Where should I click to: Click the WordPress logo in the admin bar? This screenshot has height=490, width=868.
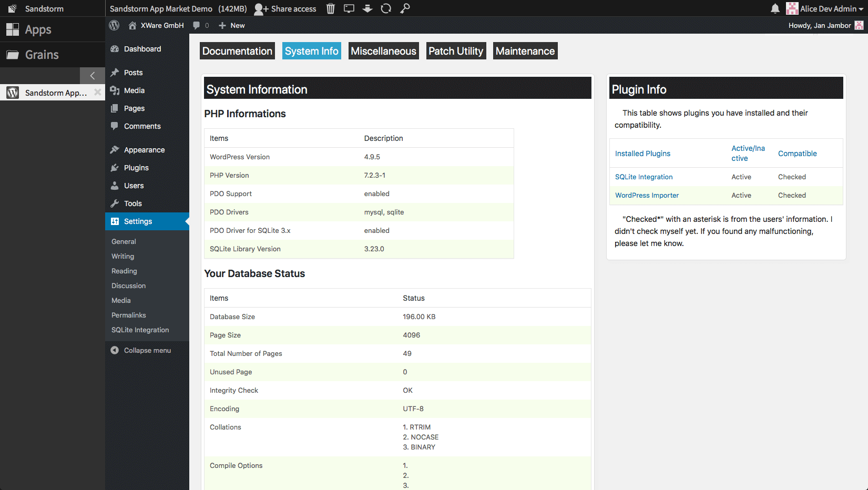pyautogui.click(x=114, y=25)
